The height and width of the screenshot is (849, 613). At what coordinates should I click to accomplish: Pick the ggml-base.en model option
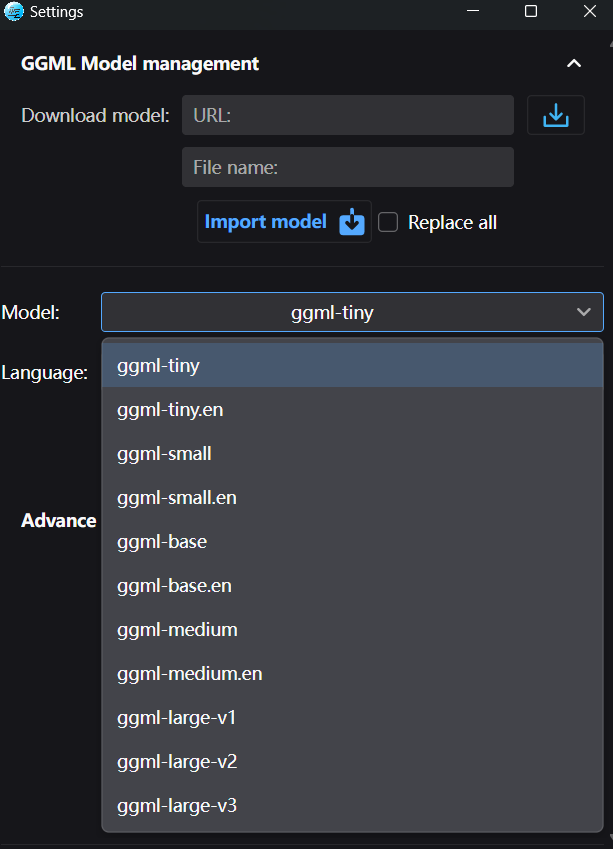[352, 586]
